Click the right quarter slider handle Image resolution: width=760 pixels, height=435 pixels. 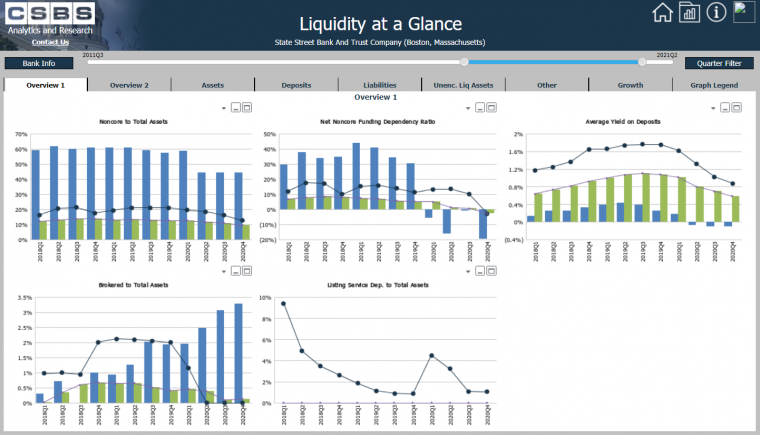click(642, 62)
